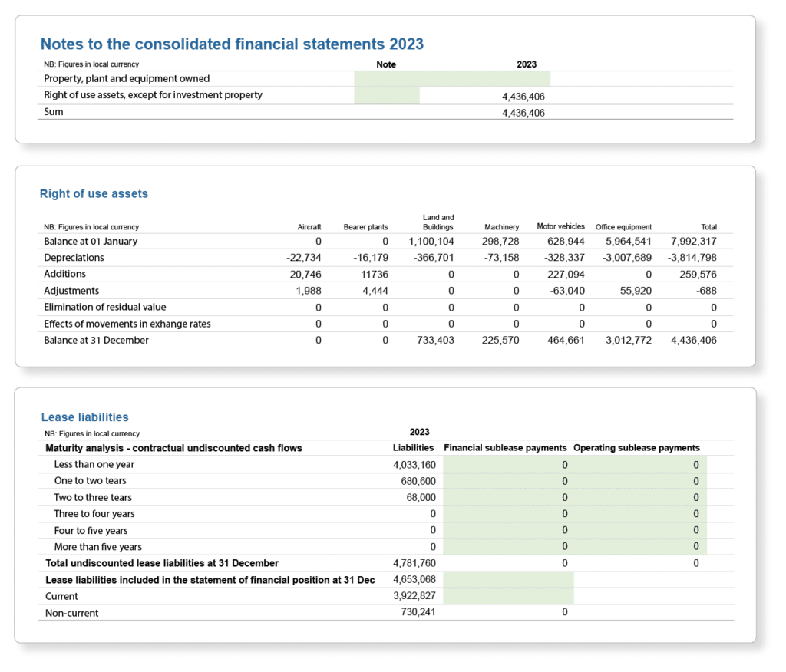Select adjustments total -688
This screenshot has height=672, width=786.
[x=706, y=292]
